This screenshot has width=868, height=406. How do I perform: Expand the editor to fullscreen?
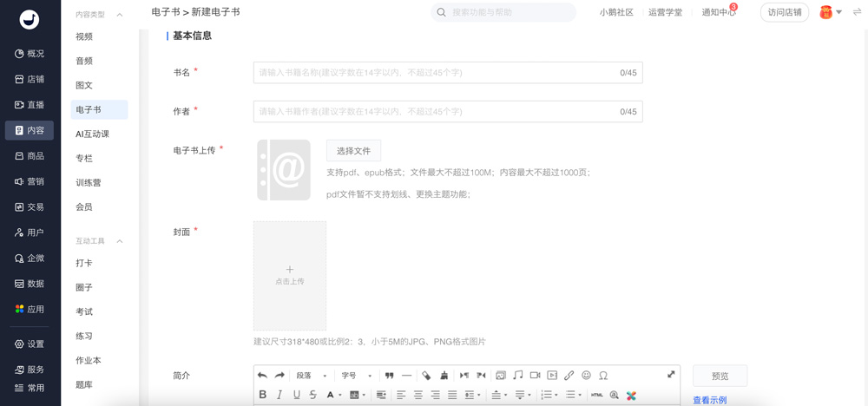[671, 375]
